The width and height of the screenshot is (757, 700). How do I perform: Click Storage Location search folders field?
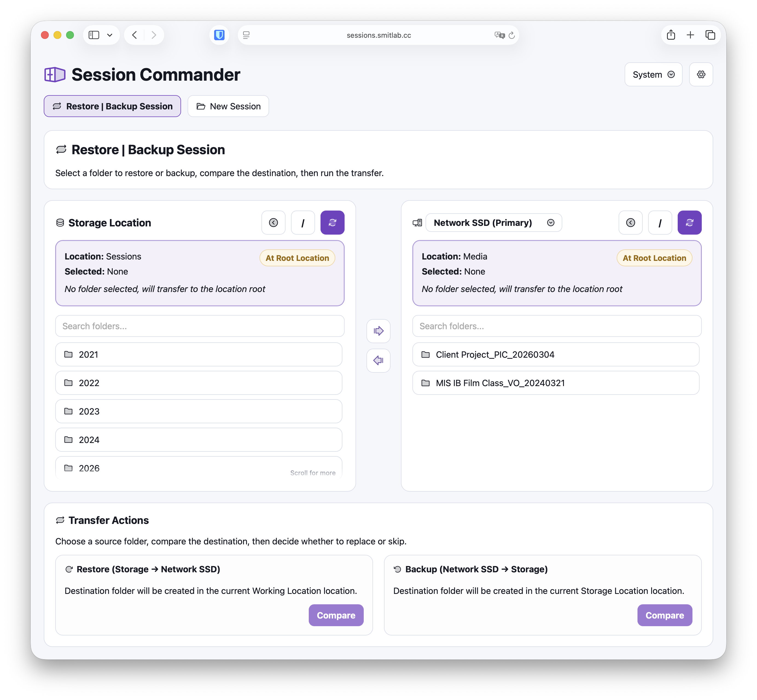click(200, 326)
